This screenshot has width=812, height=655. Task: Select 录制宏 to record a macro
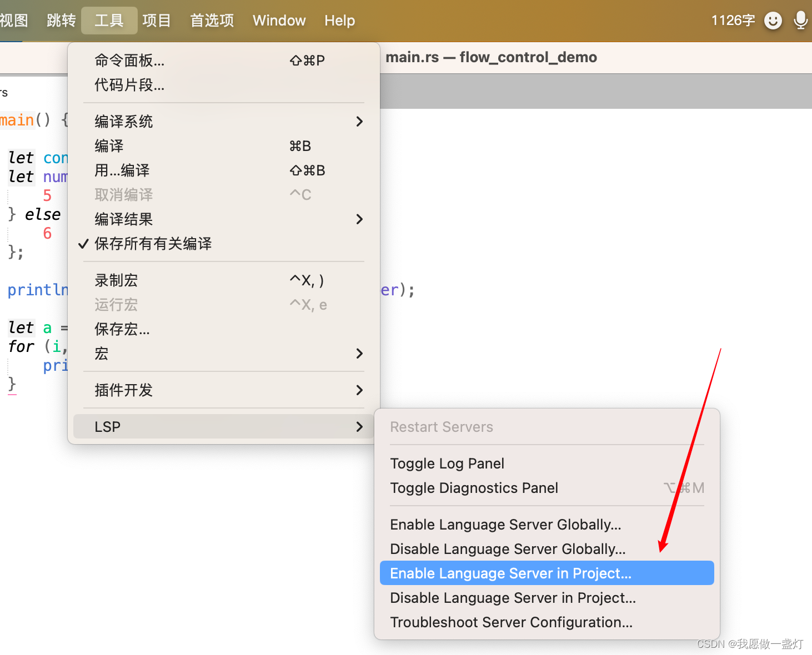pos(116,280)
